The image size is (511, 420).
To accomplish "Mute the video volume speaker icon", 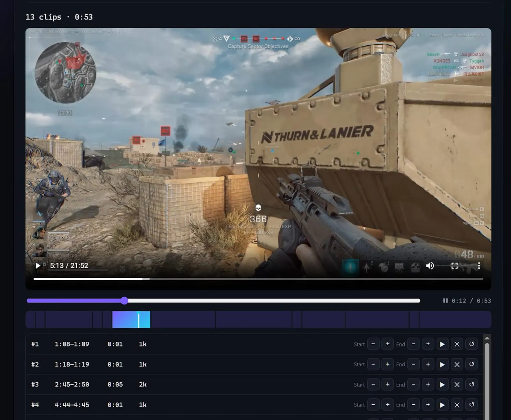I will click(430, 266).
